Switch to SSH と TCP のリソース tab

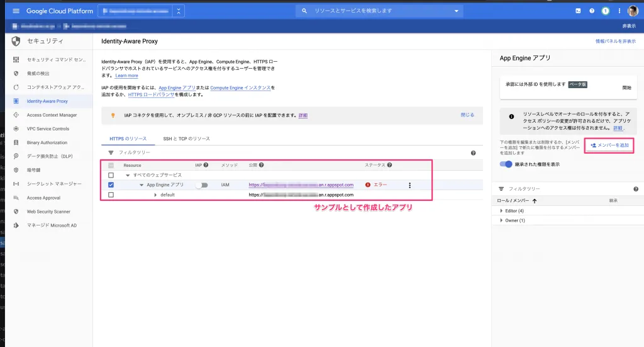pyautogui.click(x=187, y=139)
